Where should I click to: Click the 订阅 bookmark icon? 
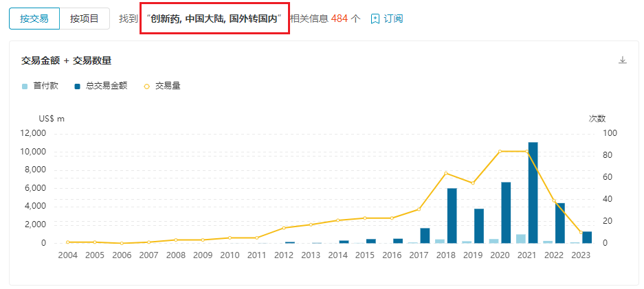[x=375, y=19]
